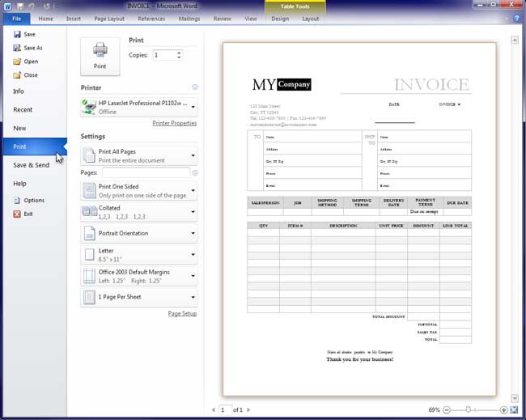The height and width of the screenshot is (420, 526).
Task: Select New in the Backstage menu
Action: [35, 128]
